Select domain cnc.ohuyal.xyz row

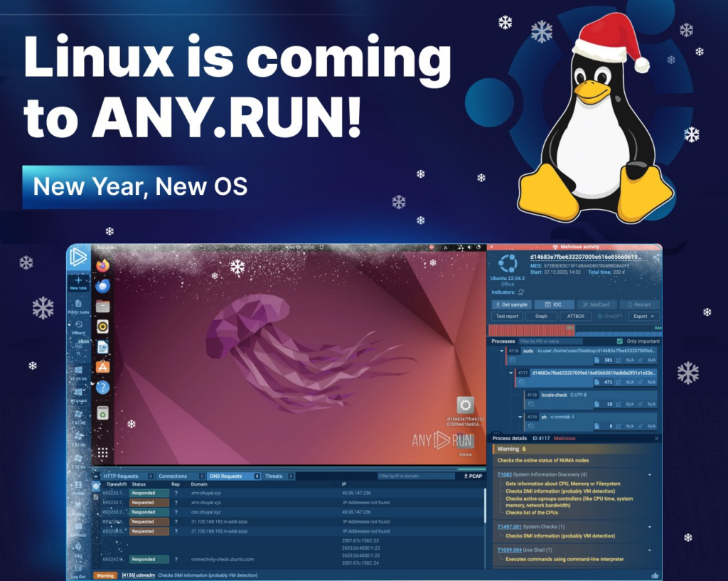coord(292,512)
